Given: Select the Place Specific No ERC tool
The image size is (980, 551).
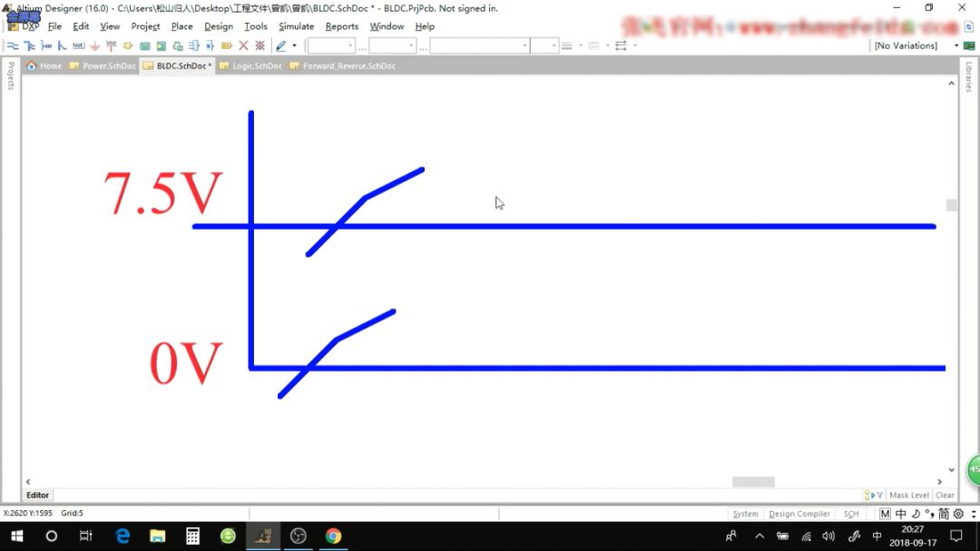Looking at the screenshot, I should (260, 45).
